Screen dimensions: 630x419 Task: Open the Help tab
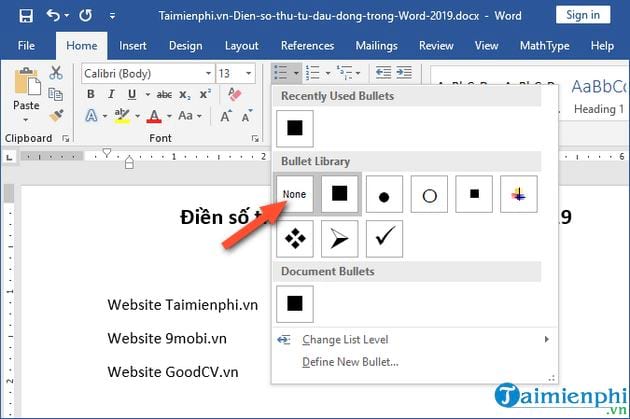pyautogui.click(x=602, y=46)
